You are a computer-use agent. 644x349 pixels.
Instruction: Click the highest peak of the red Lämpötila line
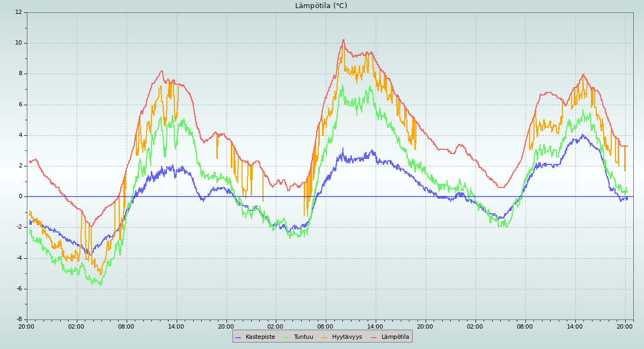click(343, 40)
